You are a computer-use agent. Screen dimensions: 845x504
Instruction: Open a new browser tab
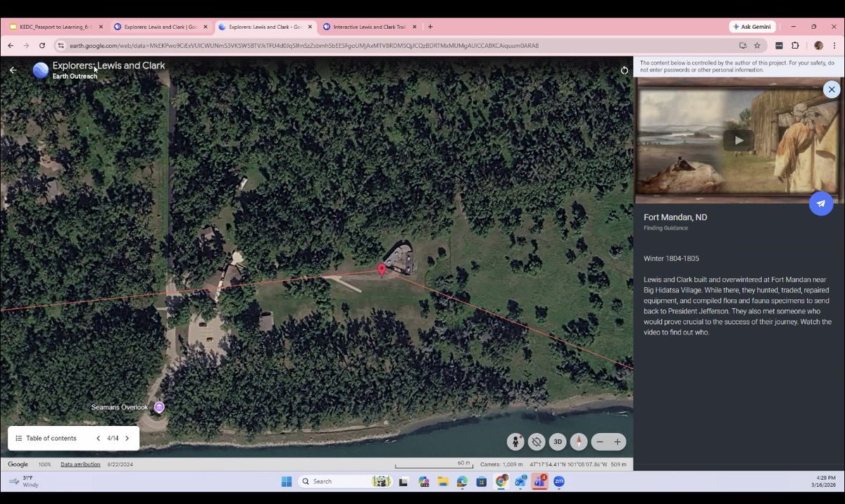[430, 27]
